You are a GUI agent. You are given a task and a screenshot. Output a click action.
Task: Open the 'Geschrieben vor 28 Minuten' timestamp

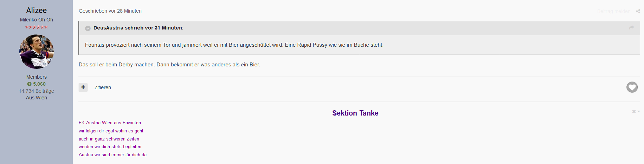click(110, 11)
